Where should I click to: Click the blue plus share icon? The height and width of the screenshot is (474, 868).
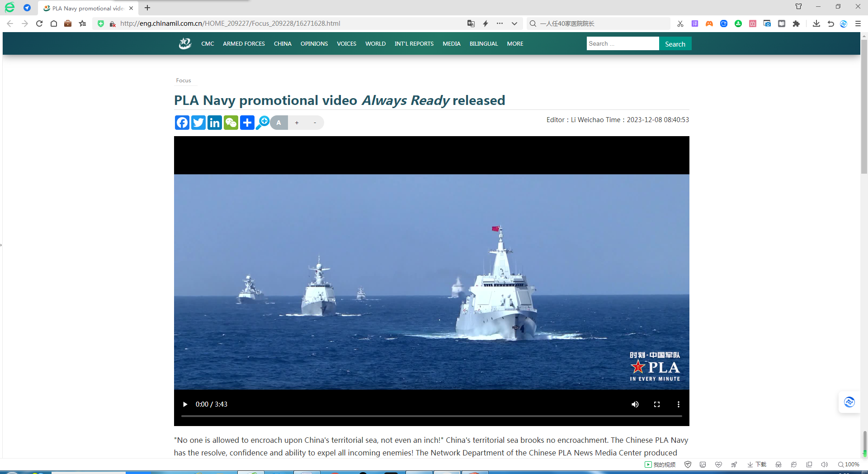[x=247, y=123]
